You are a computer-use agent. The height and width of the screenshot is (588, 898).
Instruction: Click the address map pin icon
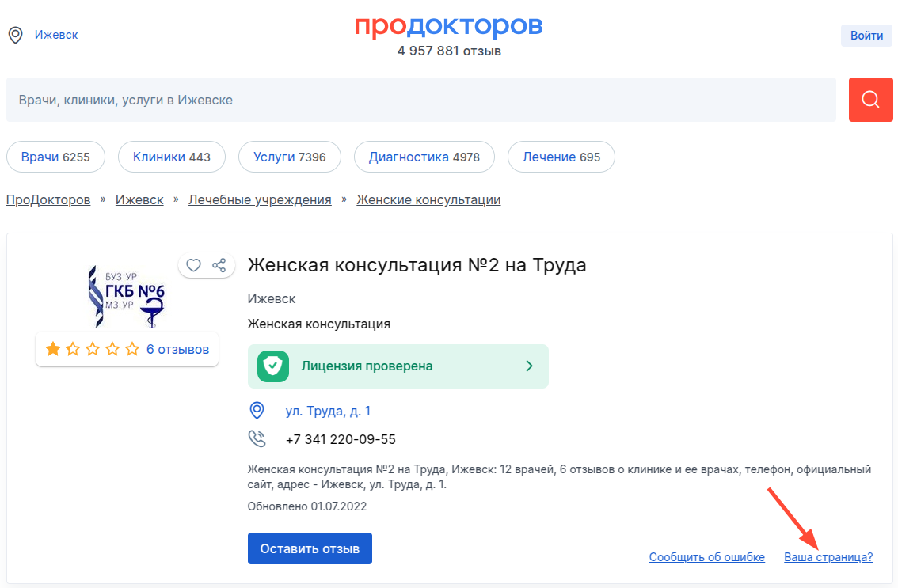(x=257, y=411)
